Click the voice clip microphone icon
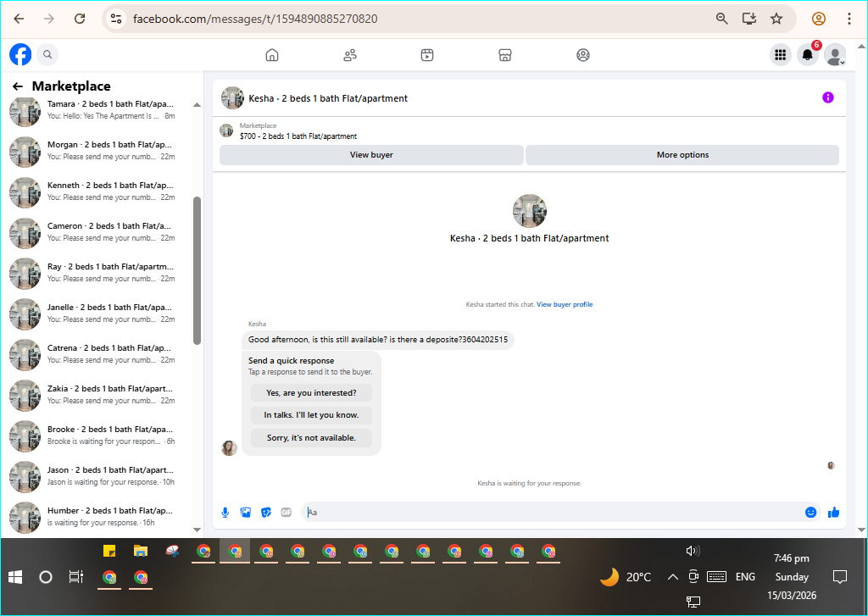This screenshot has height=616, width=868. (225, 513)
